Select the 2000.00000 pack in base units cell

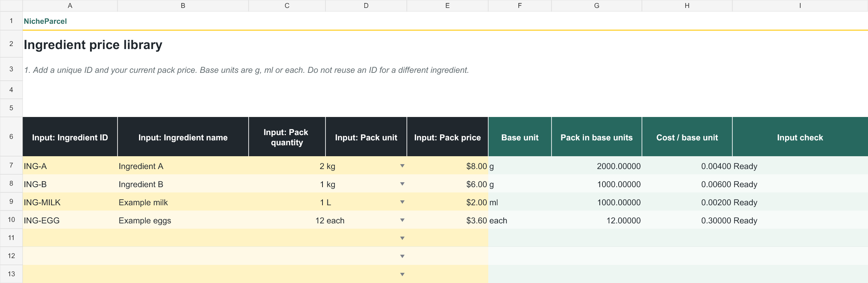(x=597, y=165)
